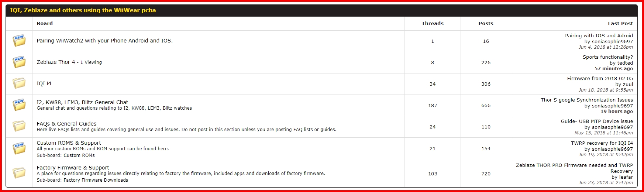644x192 pixels.
Task: Click NEW folder icon beside I2, KW88, LEM3 chat
Action: (x=19, y=105)
